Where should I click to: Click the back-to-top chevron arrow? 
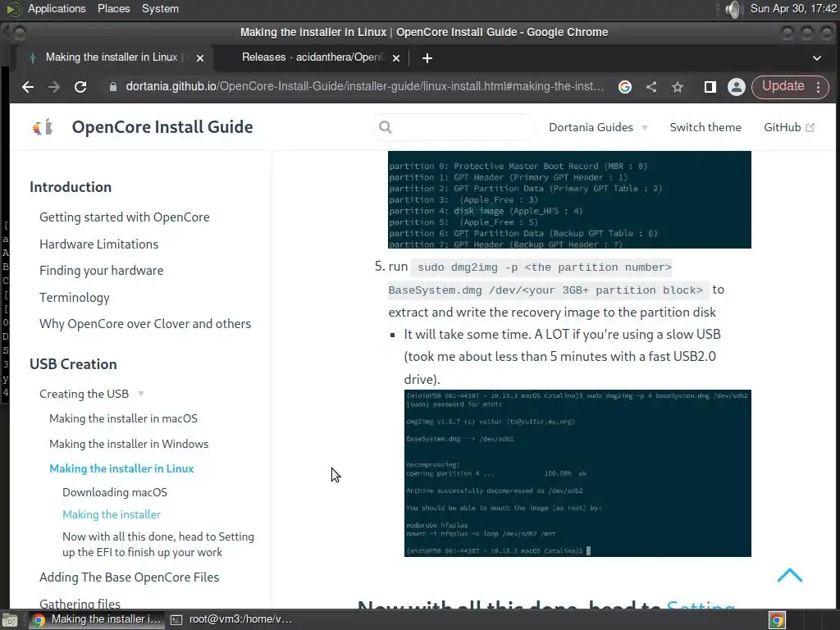[790, 575]
